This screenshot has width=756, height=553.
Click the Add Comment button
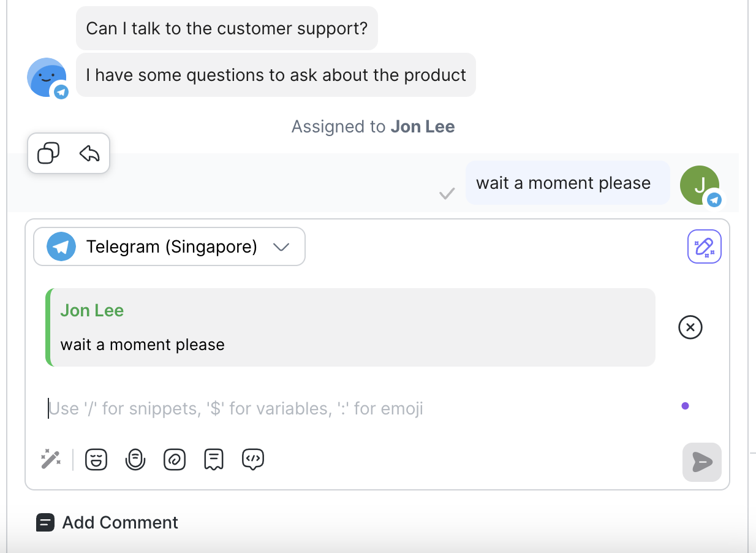tap(107, 522)
